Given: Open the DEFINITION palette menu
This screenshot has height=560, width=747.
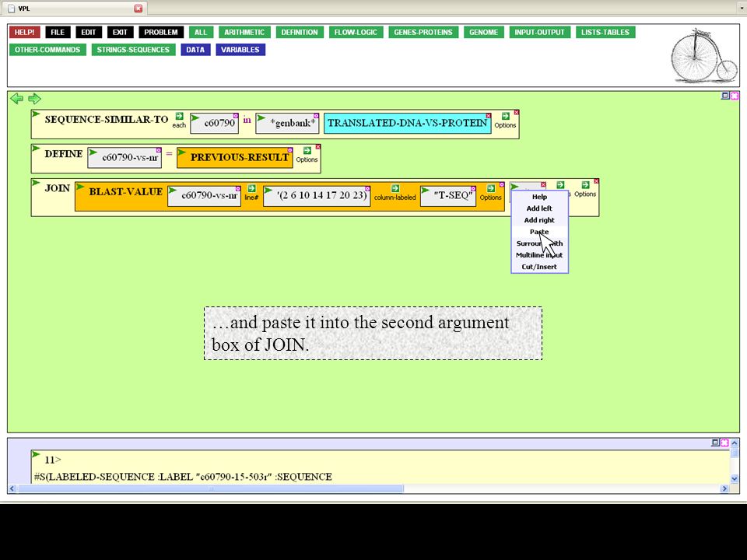Looking at the screenshot, I should (299, 33).
